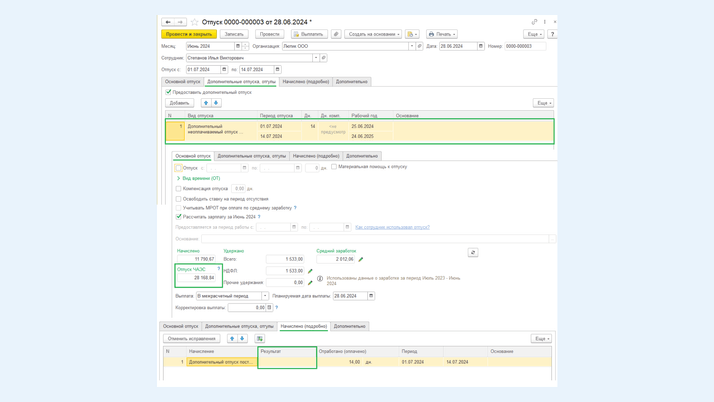Uncheck Предоставить дополнительный отпуск

(169, 92)
